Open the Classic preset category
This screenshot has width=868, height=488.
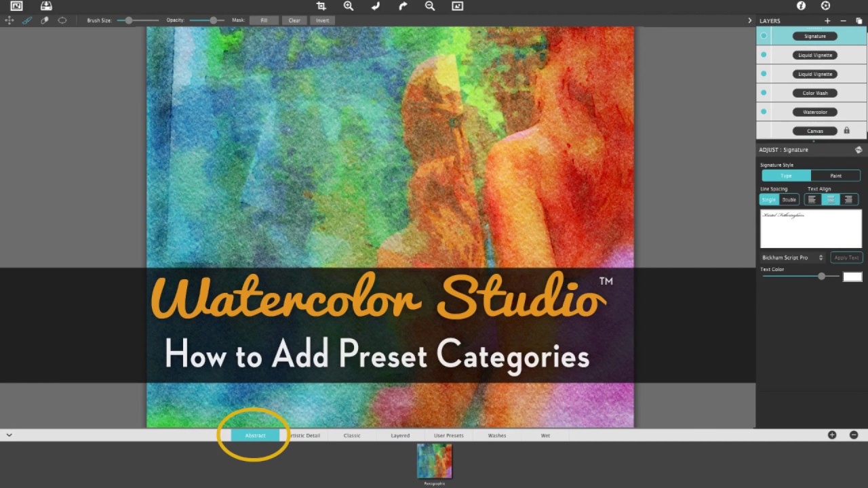pyautogui.click(x=352, y=436)
